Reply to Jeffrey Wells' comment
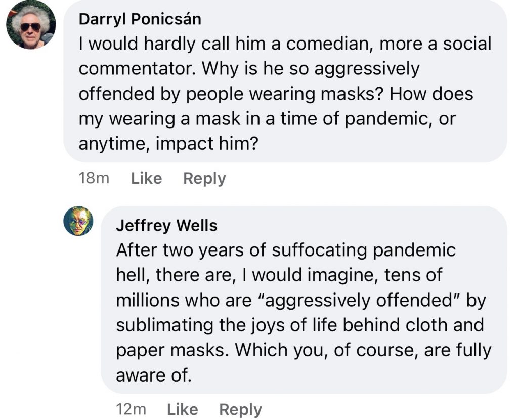 tap(240, 409)
